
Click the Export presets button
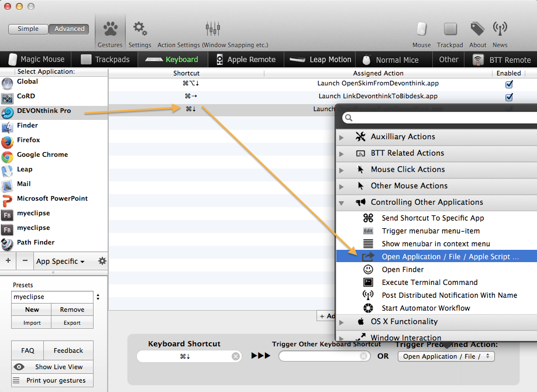coord(72,323)
